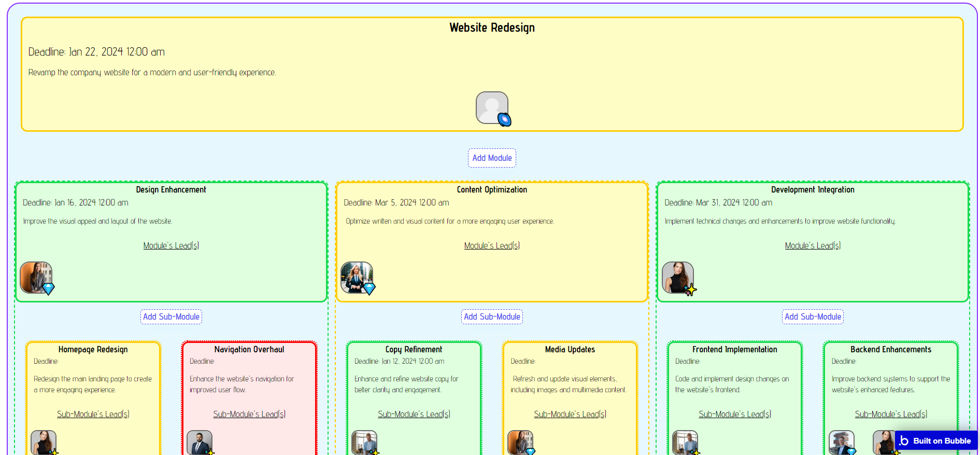Click the Design Enhancement lead avatar
The width and height of the screenshot is (980, 455).
tap(36, 278)
